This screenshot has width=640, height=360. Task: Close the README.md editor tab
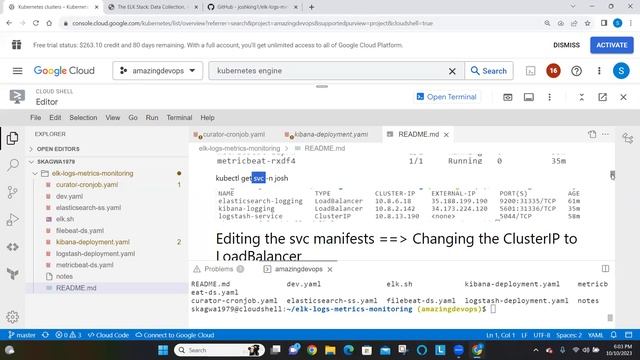pos(446,135)
